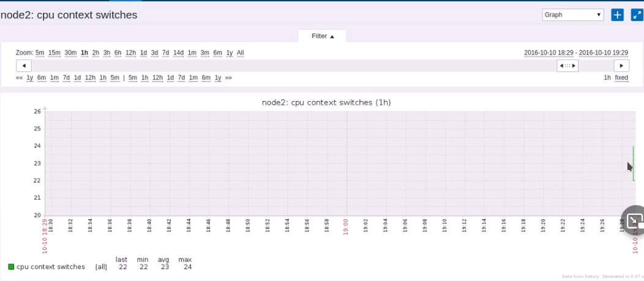Move forward 12h in forward navigation links
644x281 pixels.
(x=158, y=78)
